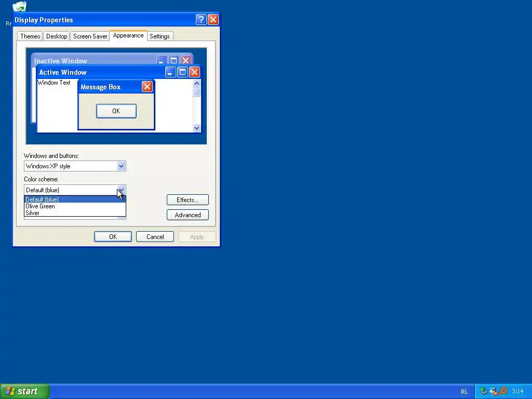Open the Recycle Bin desktop icon
The height and width of the screenshot is (399, 532).
[x=19, y=6]
